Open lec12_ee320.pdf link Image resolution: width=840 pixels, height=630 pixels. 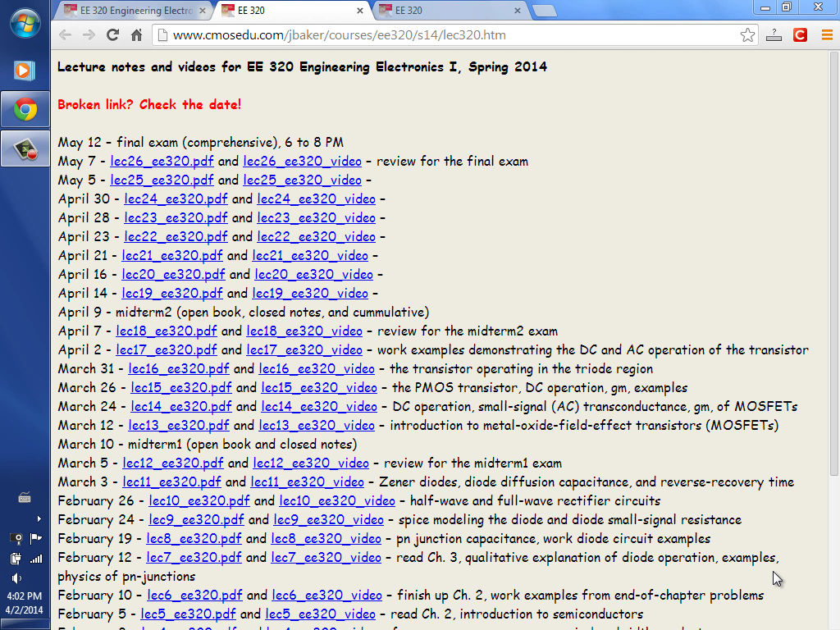click(173, 463)
